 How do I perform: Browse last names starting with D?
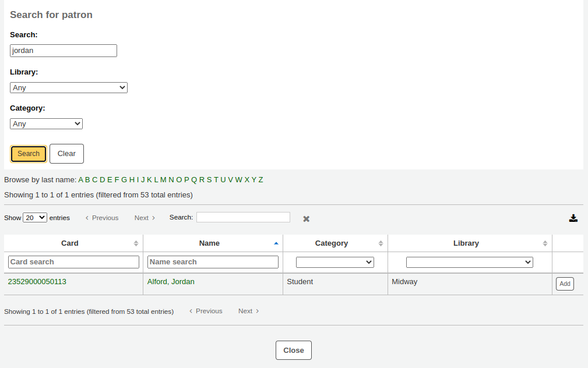click(x=102, y=180)
